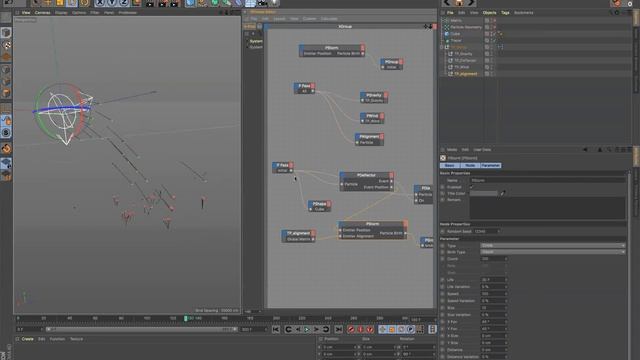640x360 pixels.
Task: Go to start of timeline
Action: 276,329
